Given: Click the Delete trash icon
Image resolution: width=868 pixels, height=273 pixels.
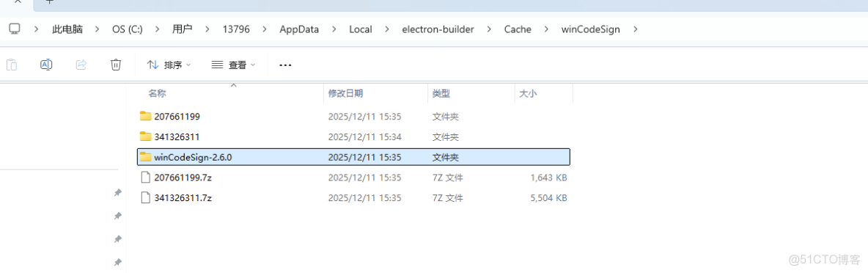Looking at the screenshot, I should [x=116, y=65].
